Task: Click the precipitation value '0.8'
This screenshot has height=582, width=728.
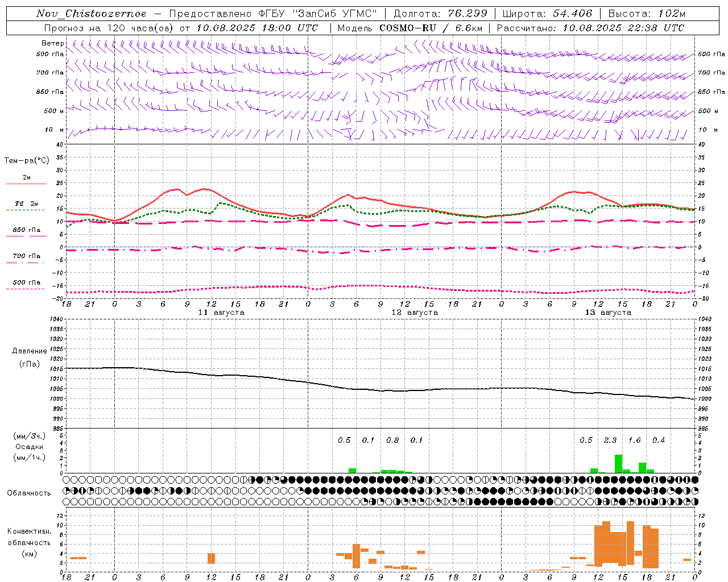Action: [x=392, y=440]
